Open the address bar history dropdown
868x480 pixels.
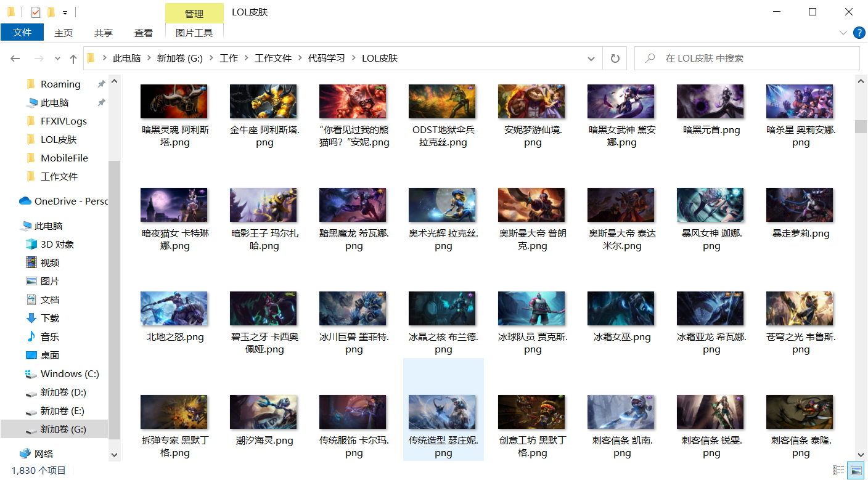click(x=591, y=59)
